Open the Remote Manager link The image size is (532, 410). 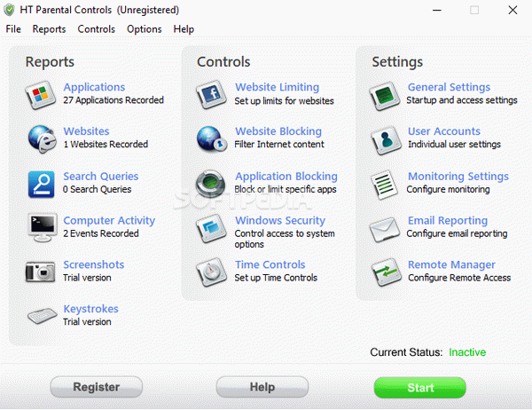[x=451, y=265]
